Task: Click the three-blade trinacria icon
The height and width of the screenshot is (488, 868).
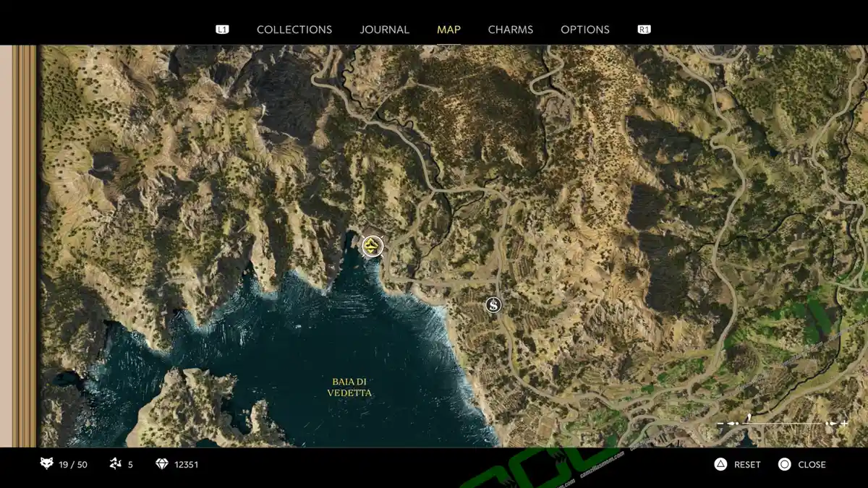Action: [115, 464]
